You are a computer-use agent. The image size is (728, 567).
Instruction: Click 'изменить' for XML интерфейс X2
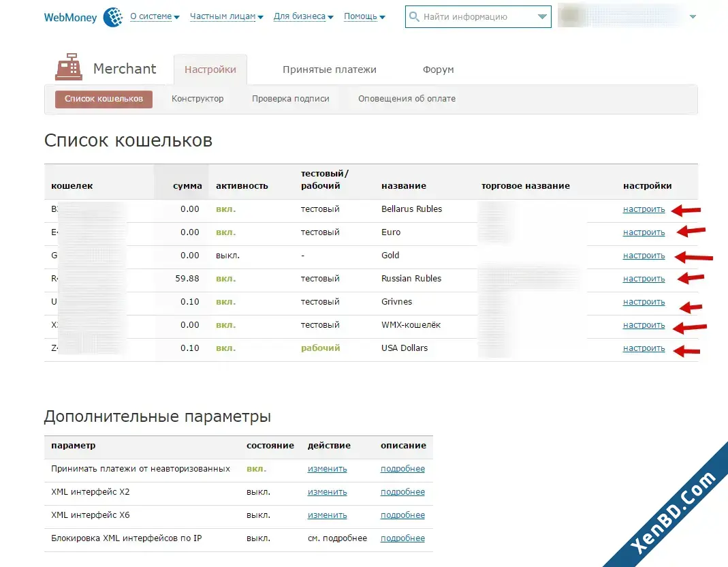coord(327,493)
